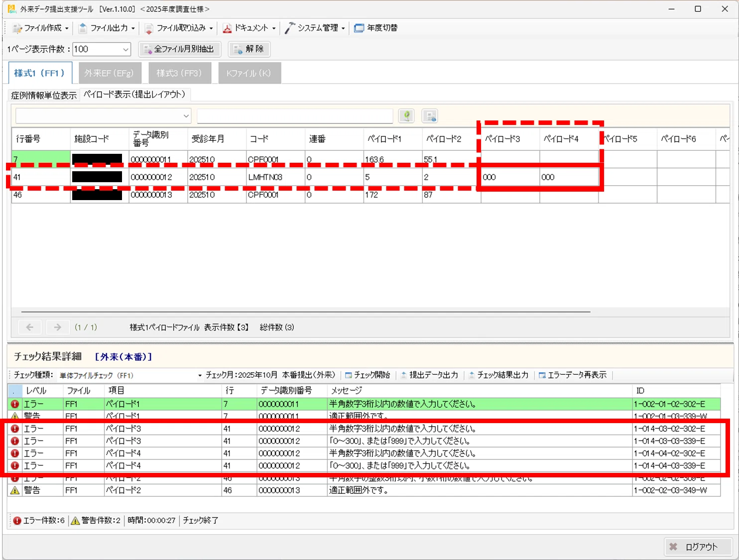Click the warning triangle icon of ペイロード2 row

[15, 490]
